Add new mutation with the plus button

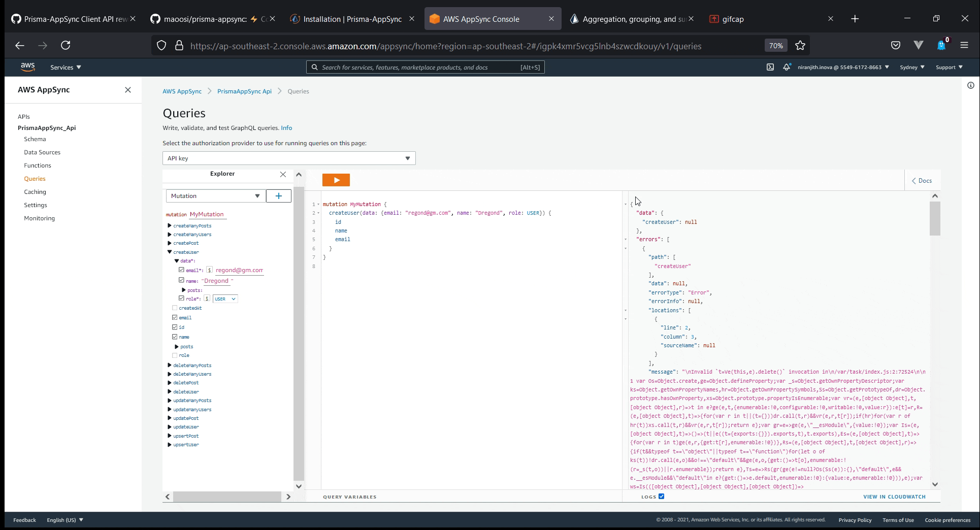click(278, 196)
